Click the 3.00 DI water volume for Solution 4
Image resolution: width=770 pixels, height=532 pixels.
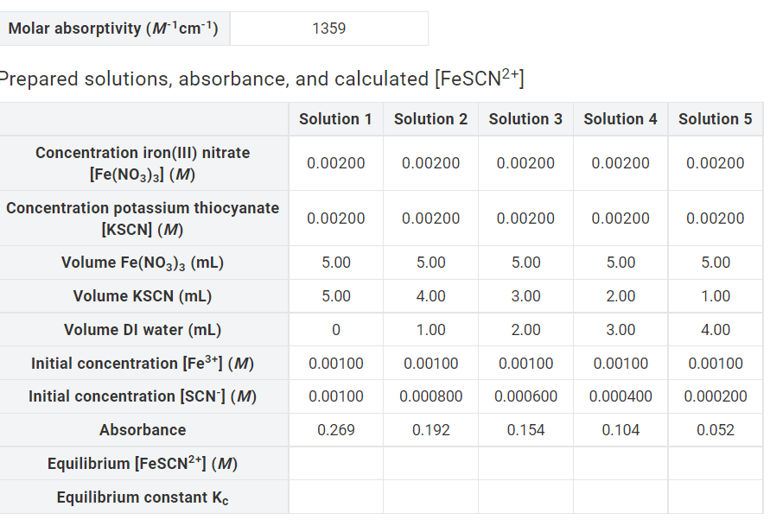[x=620, y=329]
